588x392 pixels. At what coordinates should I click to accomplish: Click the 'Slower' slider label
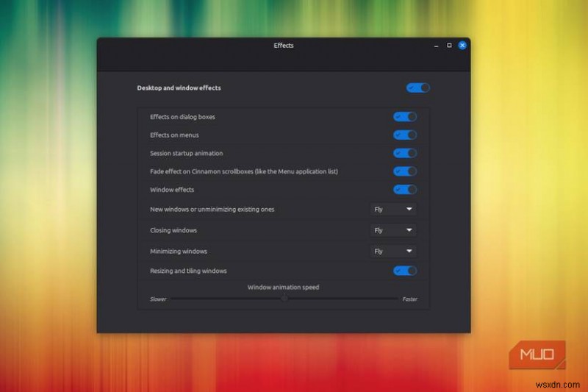coord(158,299)
